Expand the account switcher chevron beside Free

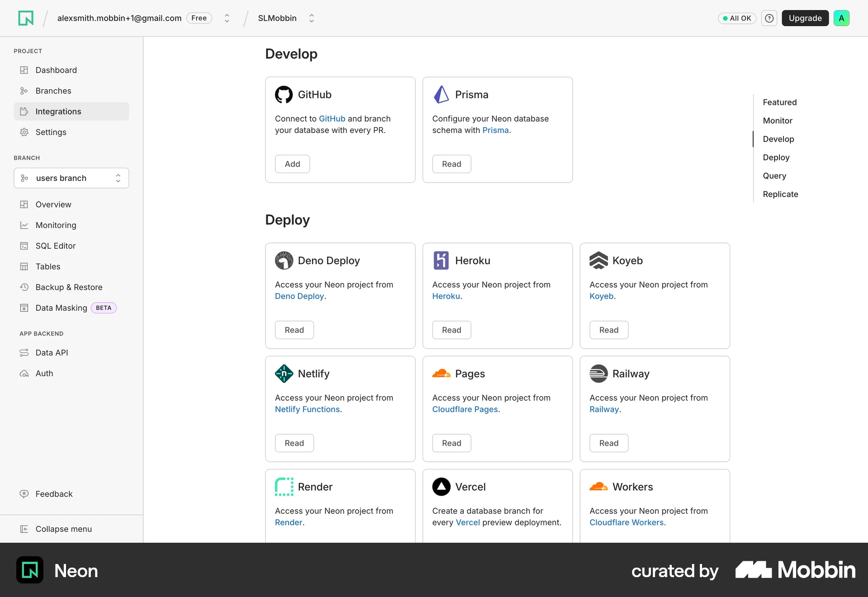[227, 18]
